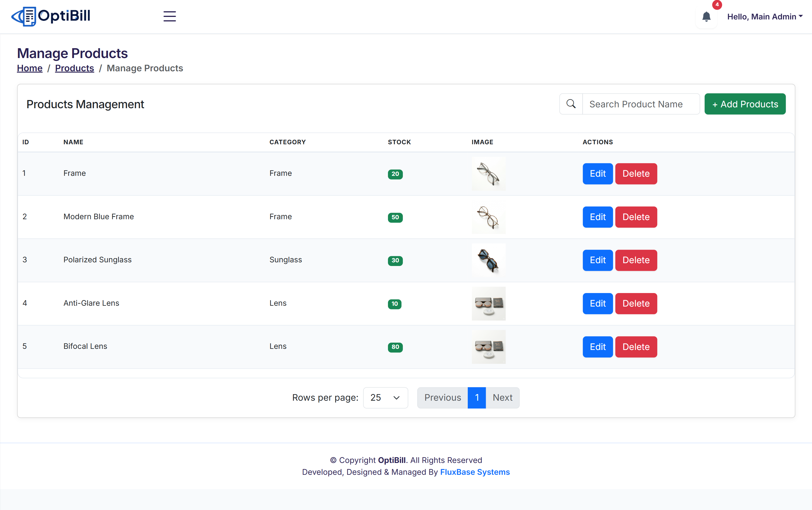The image size is (812, 510).
Task: Edit the Polarized Sunglass product
Action: point(597,260)
